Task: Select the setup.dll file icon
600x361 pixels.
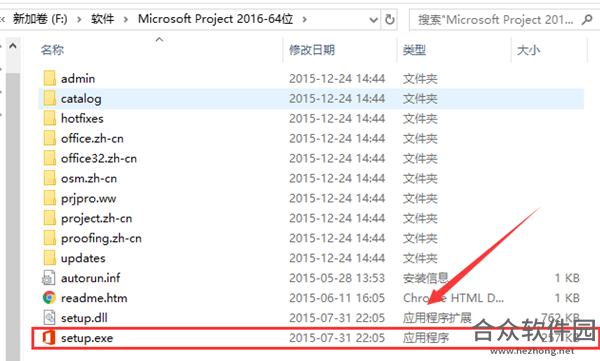Action: tap(49, 318)
